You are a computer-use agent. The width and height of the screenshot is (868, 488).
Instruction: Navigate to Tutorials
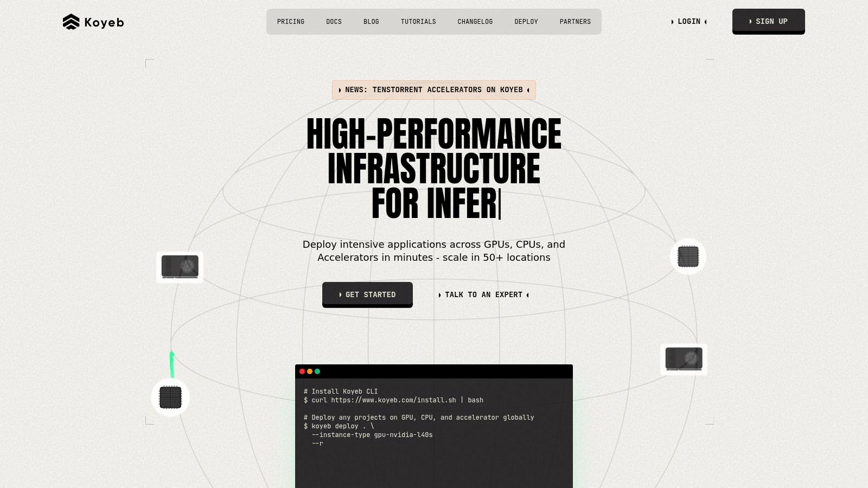click(418, 22)
